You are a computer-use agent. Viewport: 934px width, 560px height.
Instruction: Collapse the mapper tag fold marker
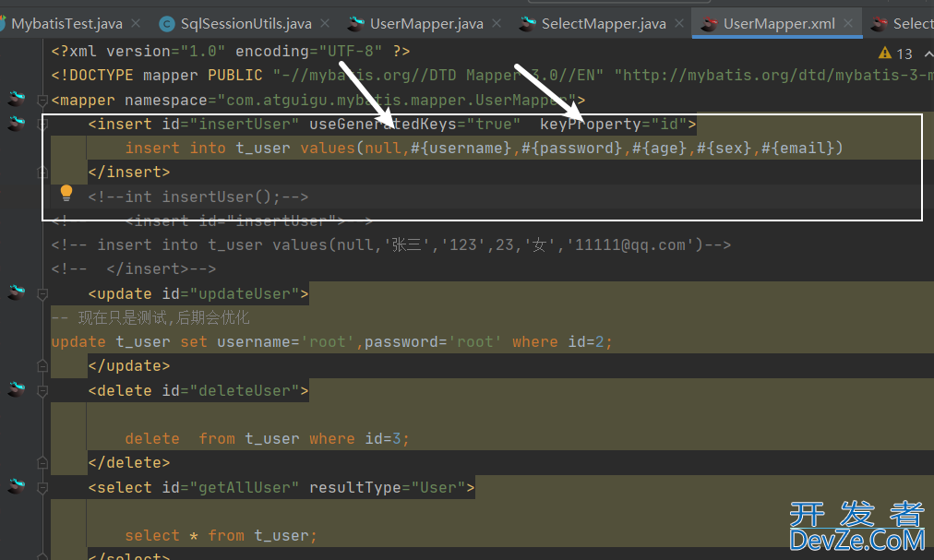[x=42, y=100]
